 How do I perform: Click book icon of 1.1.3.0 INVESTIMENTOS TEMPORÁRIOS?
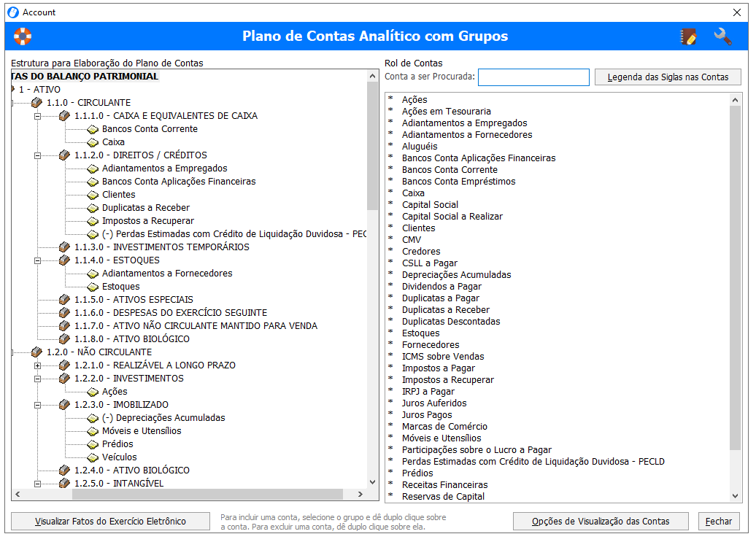(x=65, y=247)
